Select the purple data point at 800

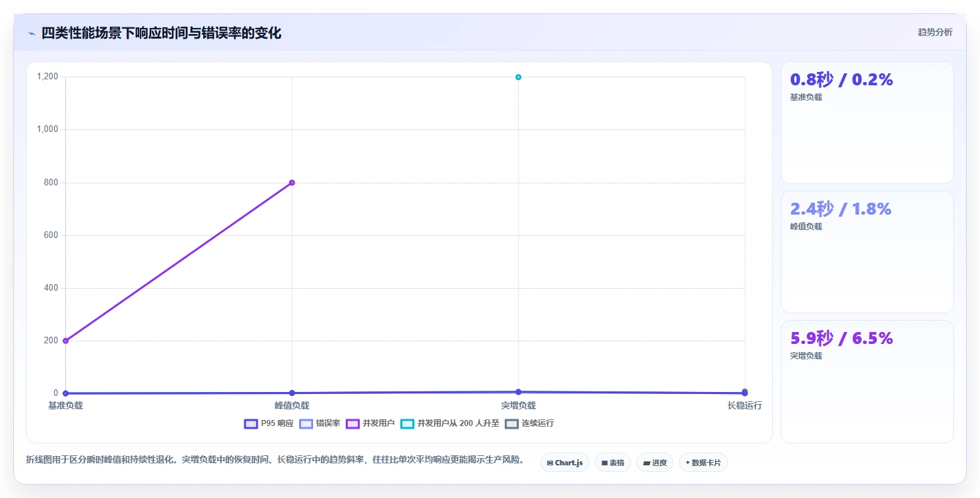click(292, 183)
